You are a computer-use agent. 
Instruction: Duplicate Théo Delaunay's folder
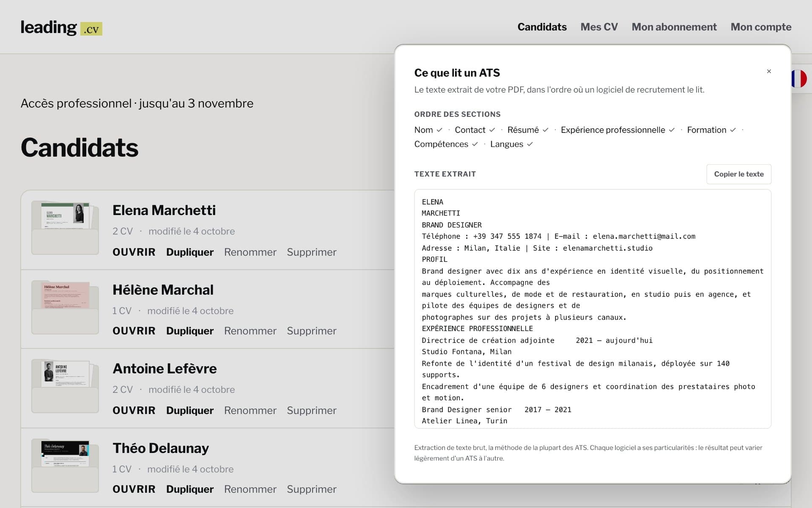click(x=190, y=489)
